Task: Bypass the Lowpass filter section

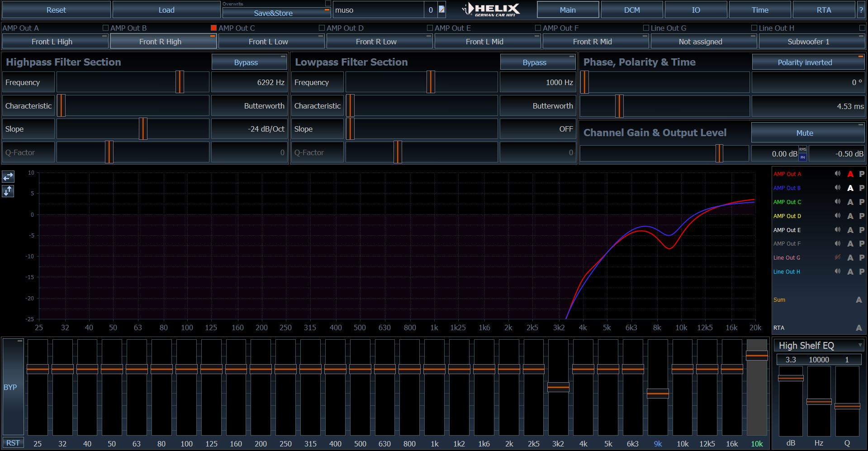Action: 538,62
